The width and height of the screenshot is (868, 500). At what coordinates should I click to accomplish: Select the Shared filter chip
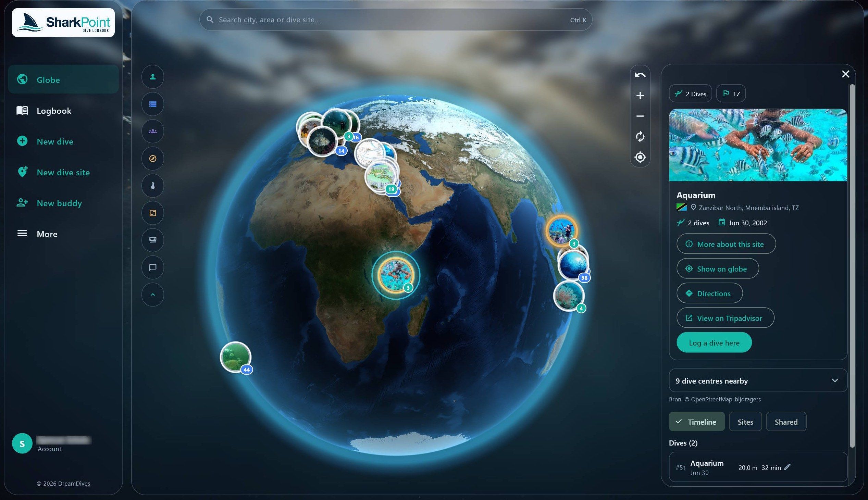pyautogui.click(x=786, y=422)
